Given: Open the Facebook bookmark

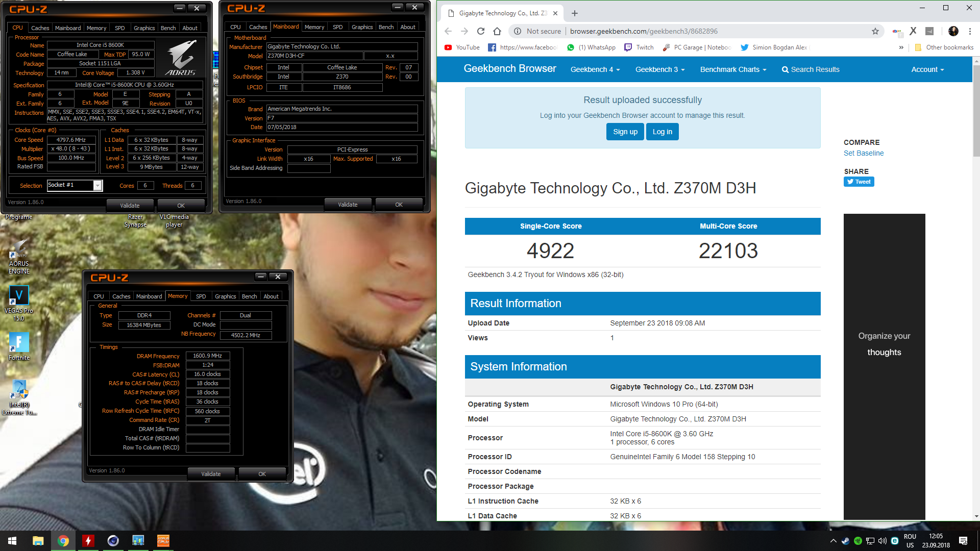Looking at the screenshot, I should [x=522, y=47].
